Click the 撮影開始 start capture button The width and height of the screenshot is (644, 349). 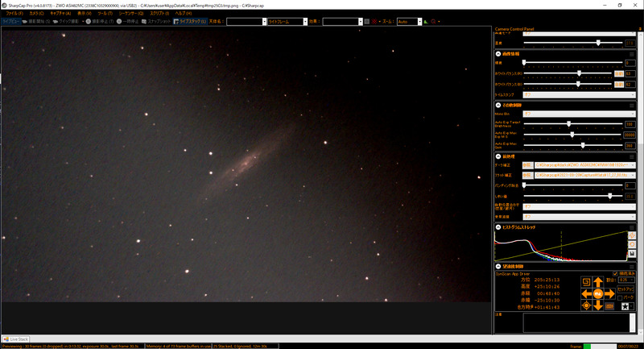[x=36, y=22]
